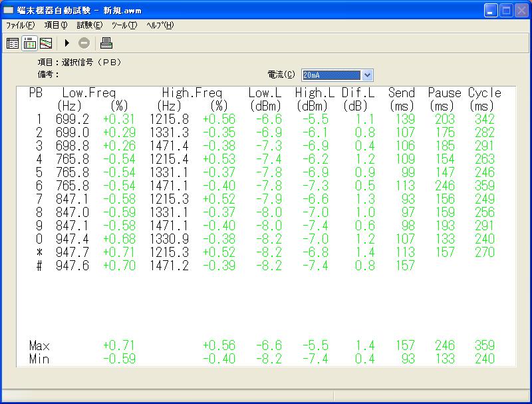Click the application icon in title bar
The image size is (532, 404).
click(x=9, y=11)
